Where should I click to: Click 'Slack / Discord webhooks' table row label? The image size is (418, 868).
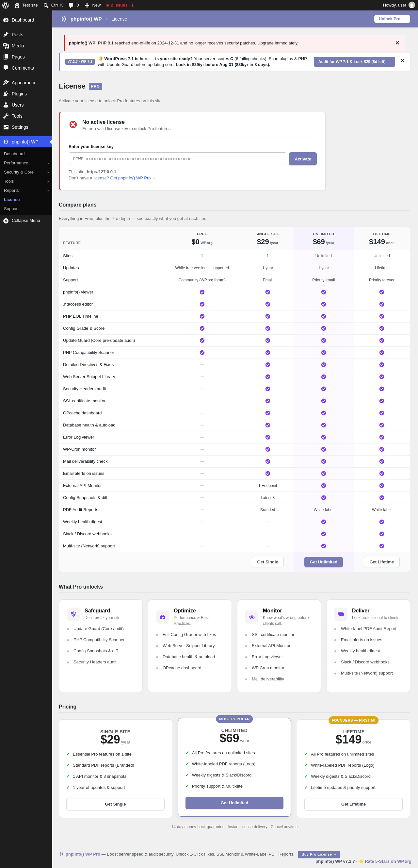click(87, 534)
